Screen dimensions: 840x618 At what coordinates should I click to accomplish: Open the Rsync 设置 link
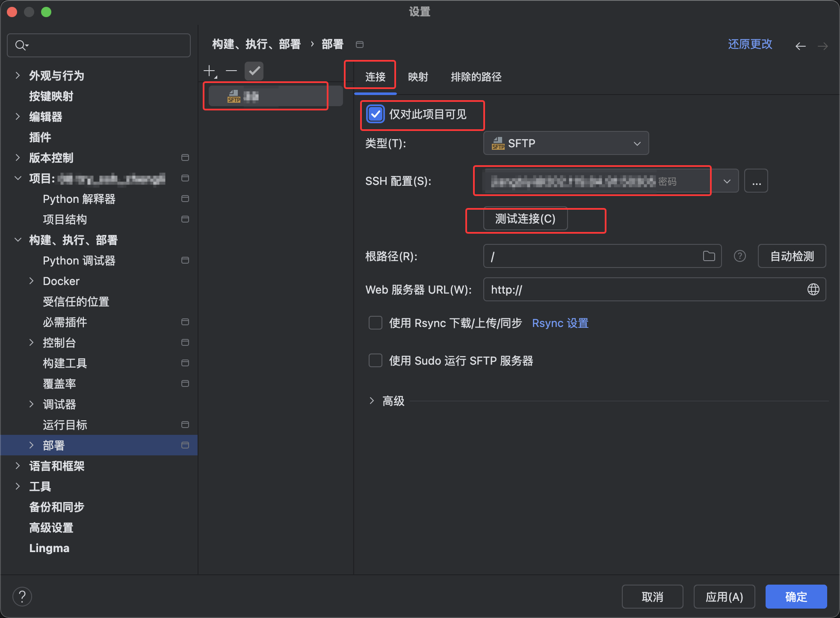560,323
